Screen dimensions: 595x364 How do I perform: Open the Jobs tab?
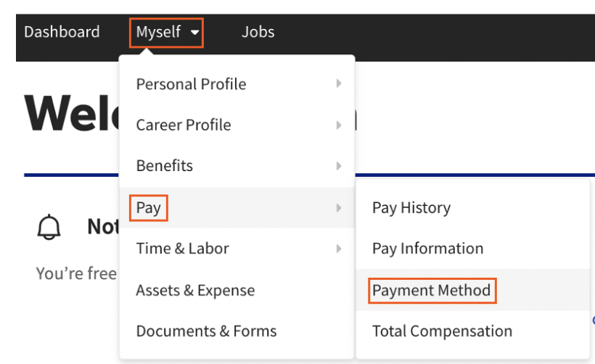(258, 32)
